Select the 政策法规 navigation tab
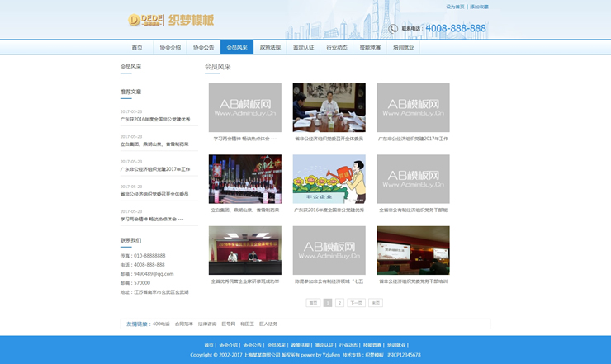This screenshot has width=611, height=364. [x=270, y=48]
